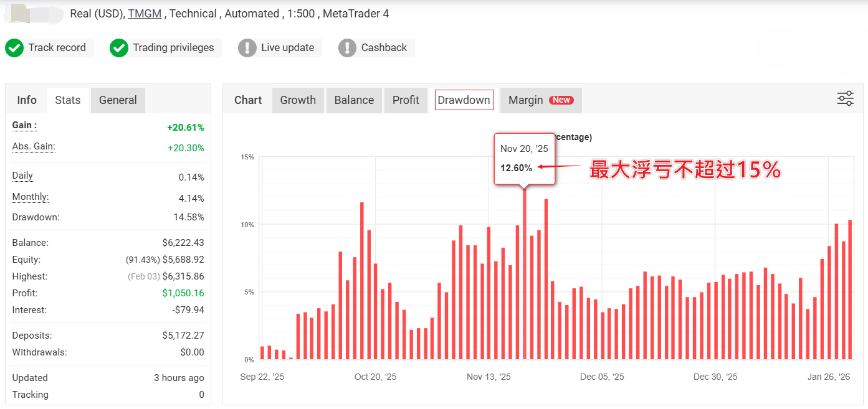Select the Drawdown chart tab
868x409 pixels.
tap(464, 100)
